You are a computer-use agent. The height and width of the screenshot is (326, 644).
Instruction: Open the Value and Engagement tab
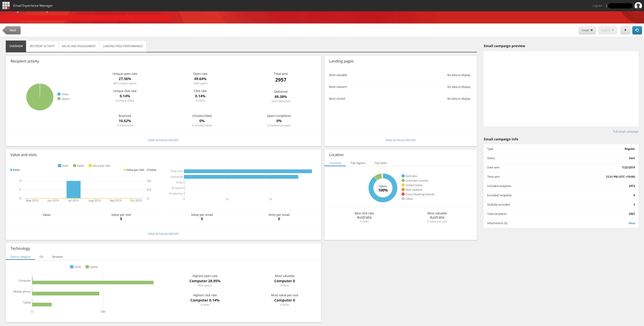(x=79, y=46)
